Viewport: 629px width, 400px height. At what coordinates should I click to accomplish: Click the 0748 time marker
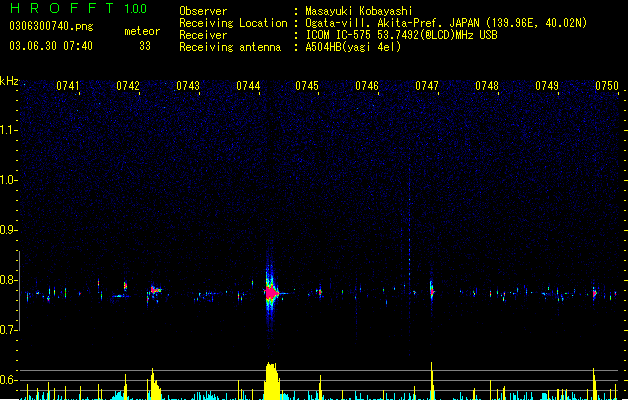[x=487, y=86]
